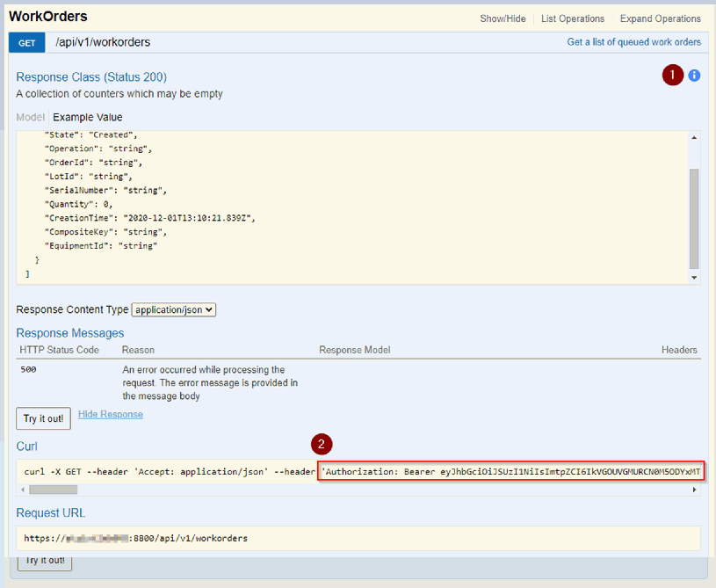Click the example JSON vertical scrollbar thumb

[x=694, y=218]
